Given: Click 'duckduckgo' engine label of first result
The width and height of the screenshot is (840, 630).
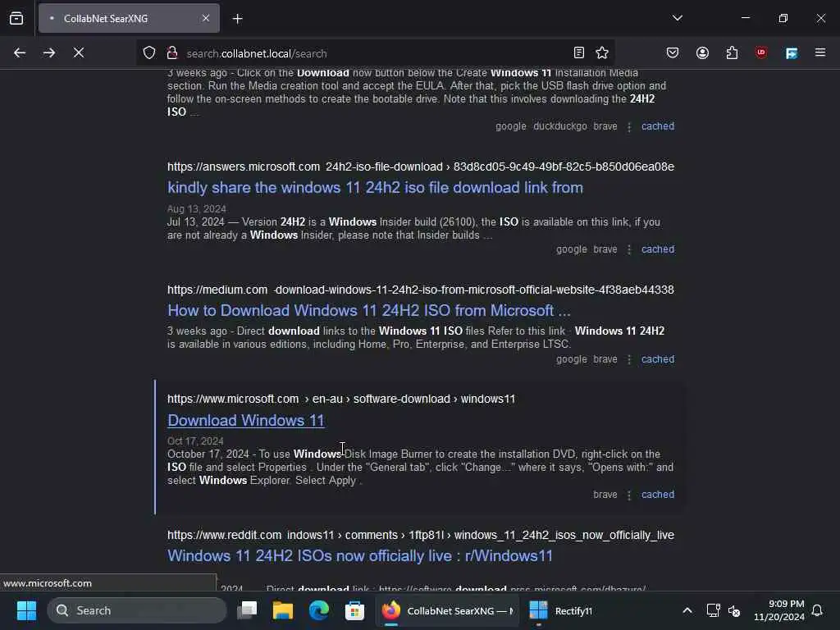Looking at the screenshot, I should 559,126.
